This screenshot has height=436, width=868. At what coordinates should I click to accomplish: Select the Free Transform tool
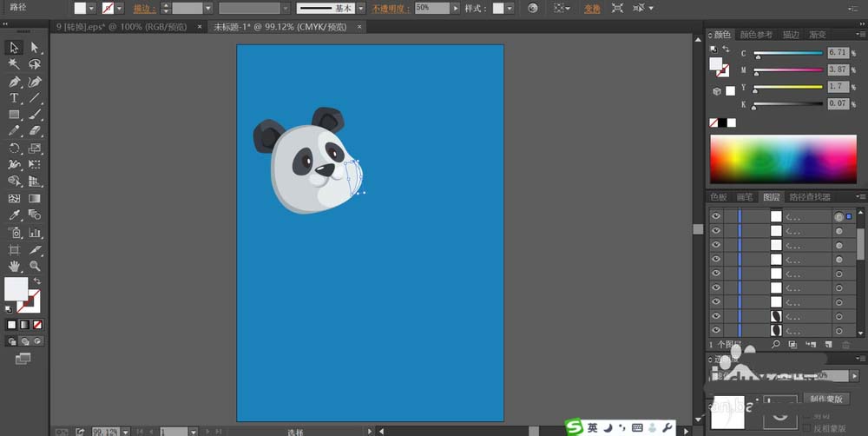point(35,164)
